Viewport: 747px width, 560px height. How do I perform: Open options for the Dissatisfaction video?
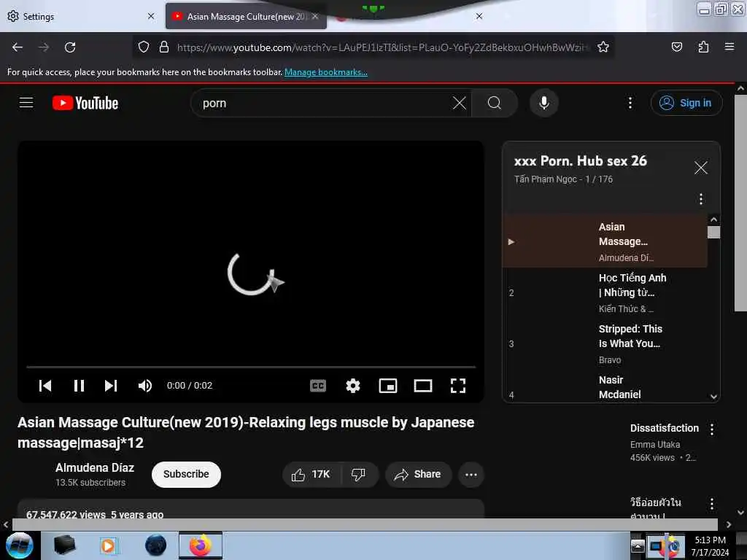point(712,429)
